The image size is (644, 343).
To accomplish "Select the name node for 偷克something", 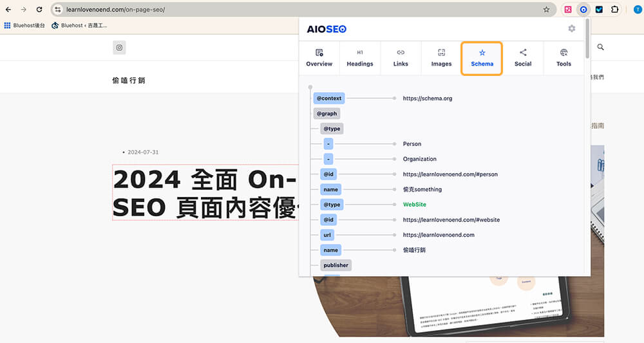I will point(330,190).
